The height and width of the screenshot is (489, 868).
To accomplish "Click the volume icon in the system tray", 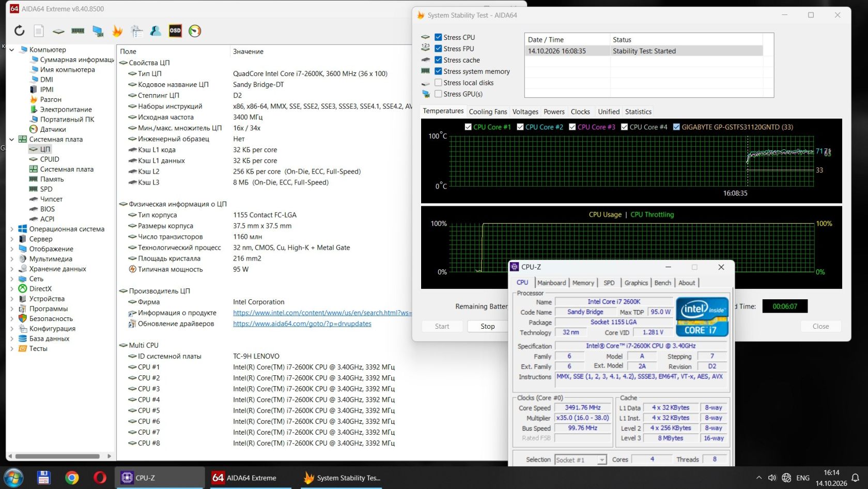I will 772,478.
